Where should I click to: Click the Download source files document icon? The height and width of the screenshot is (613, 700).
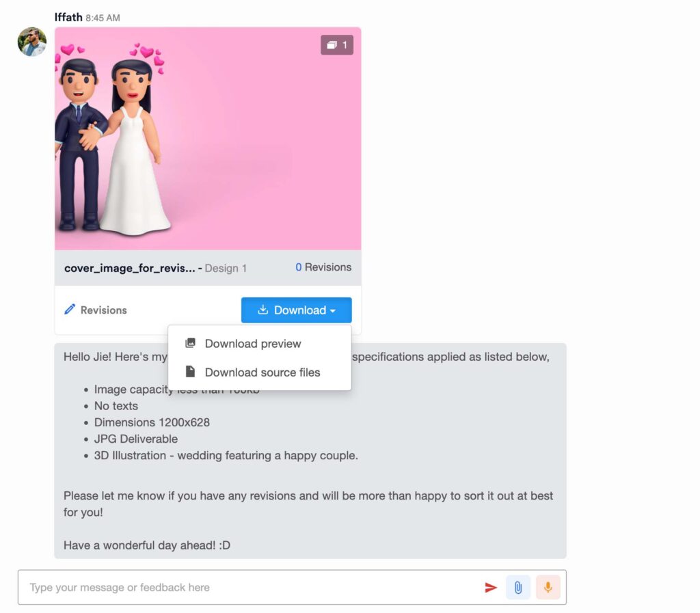click(190, 372)
